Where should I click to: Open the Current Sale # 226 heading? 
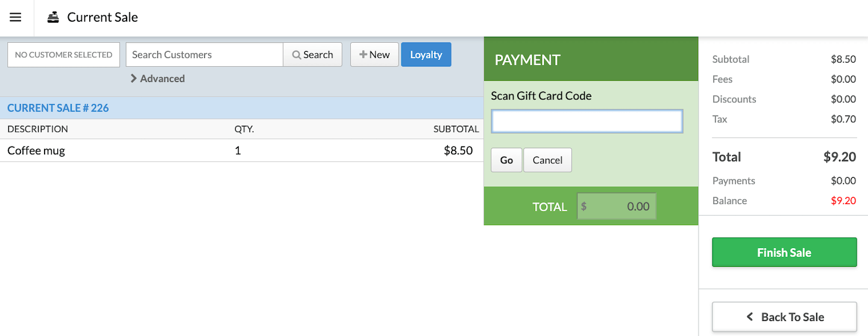(58, 108)
